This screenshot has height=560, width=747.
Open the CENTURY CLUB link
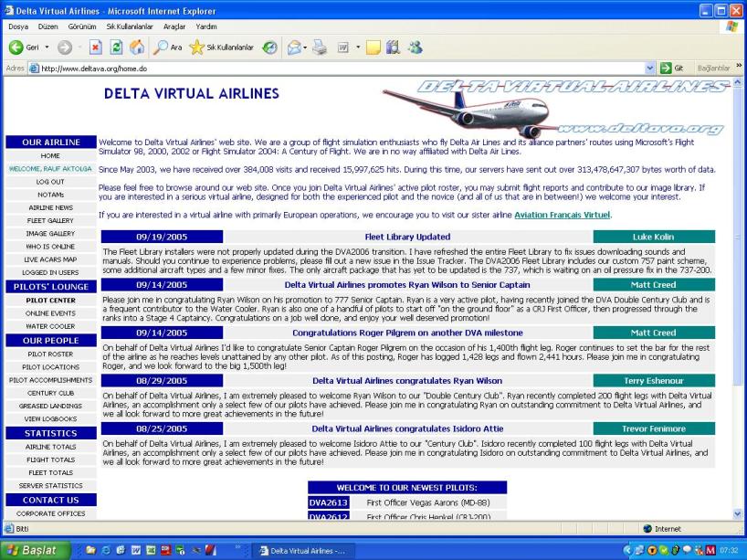[50, 393]
